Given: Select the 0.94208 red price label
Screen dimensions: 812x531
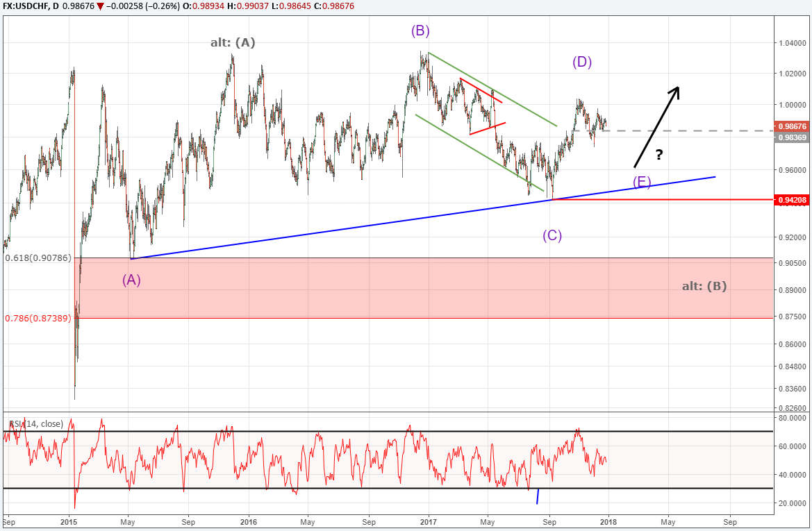Looking at the screenshot, I should [792, 200].
